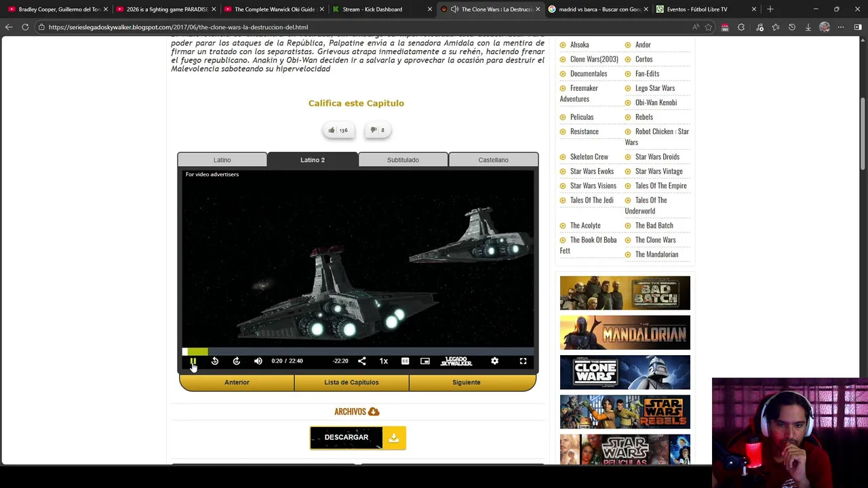Click the browser address bar URL
The height and width of the screenshot is (488, 868).
pos(178,27)
